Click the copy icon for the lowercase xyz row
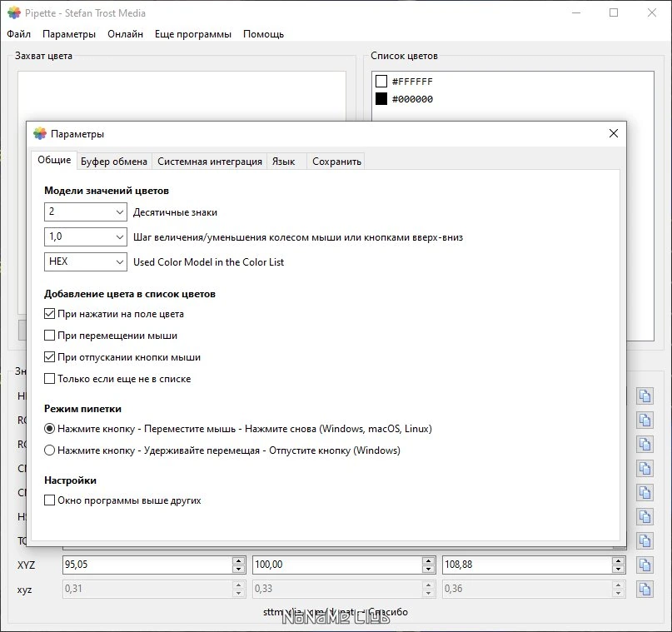 (x=645, y=590)
